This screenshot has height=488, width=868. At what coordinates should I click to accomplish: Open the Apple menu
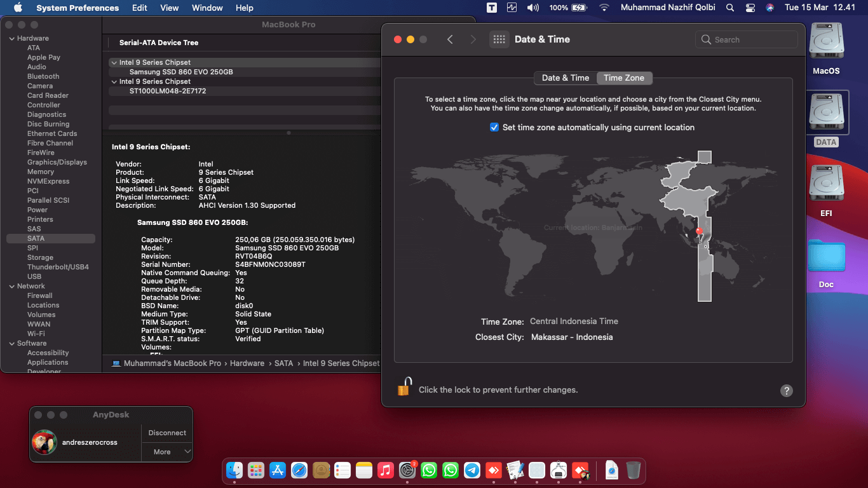pos(18,8)
